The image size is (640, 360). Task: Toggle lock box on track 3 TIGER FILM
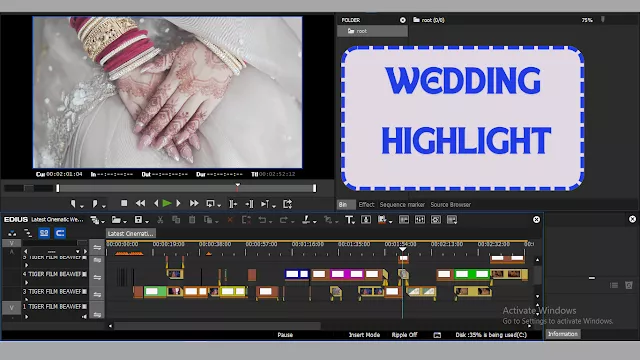(x=84, y=291)
